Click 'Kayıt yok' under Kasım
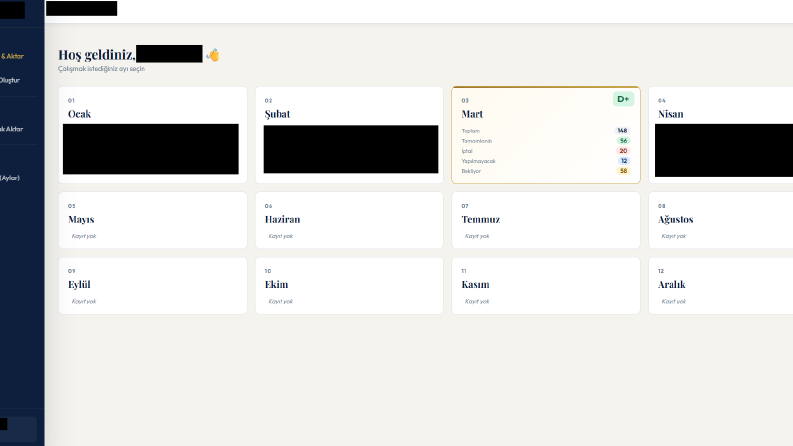This screenshot has height=446, width=793. pyautogui.click(x=477, y=301)
